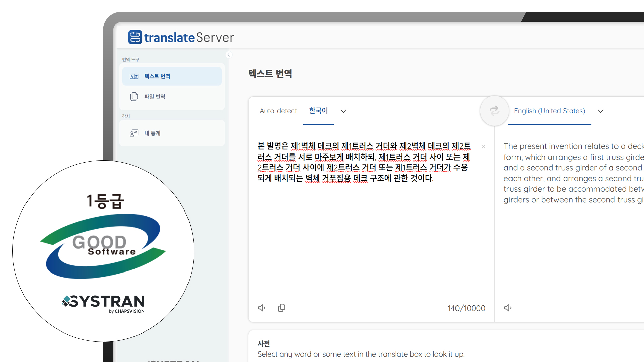Screen dimensions: 644x362
Task: Play source text audio speaker
Action: pos(262,308)
